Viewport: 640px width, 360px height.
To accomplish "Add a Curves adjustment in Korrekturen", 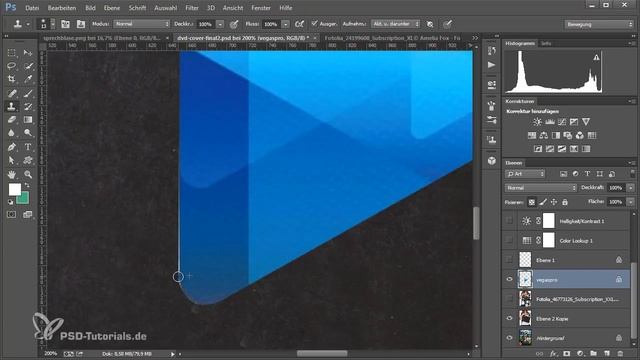I will pos(562,122).
